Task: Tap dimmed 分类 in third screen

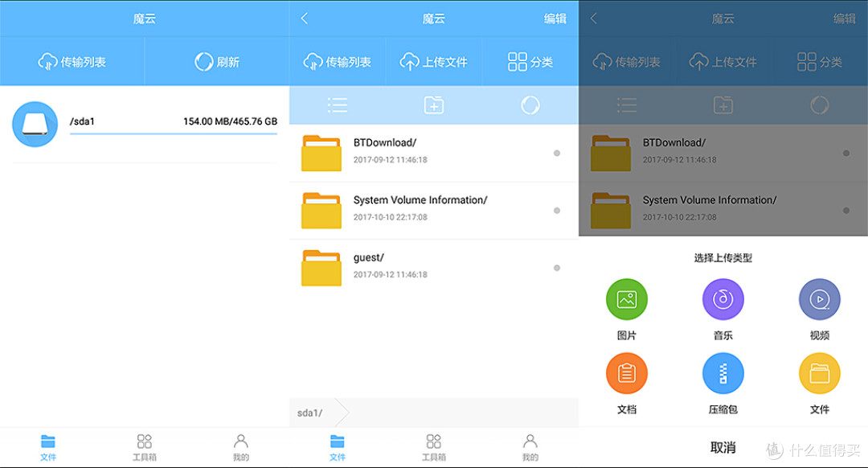Action: 820,61
